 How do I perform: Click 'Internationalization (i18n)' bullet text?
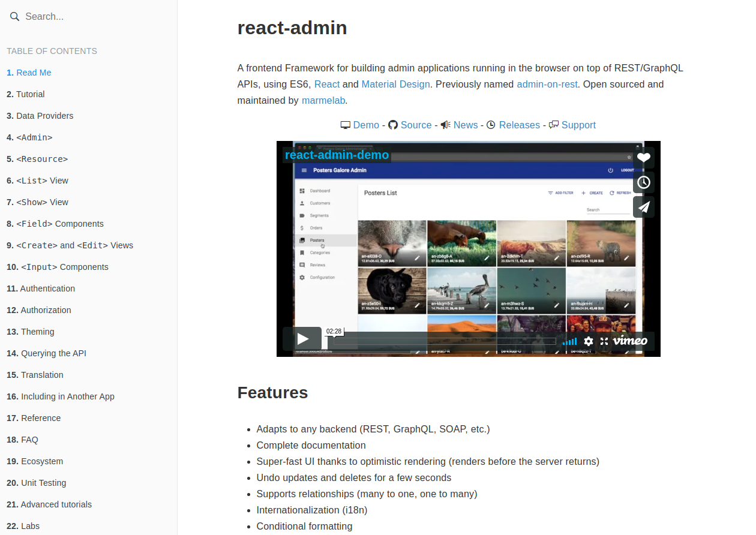(311, 510)
